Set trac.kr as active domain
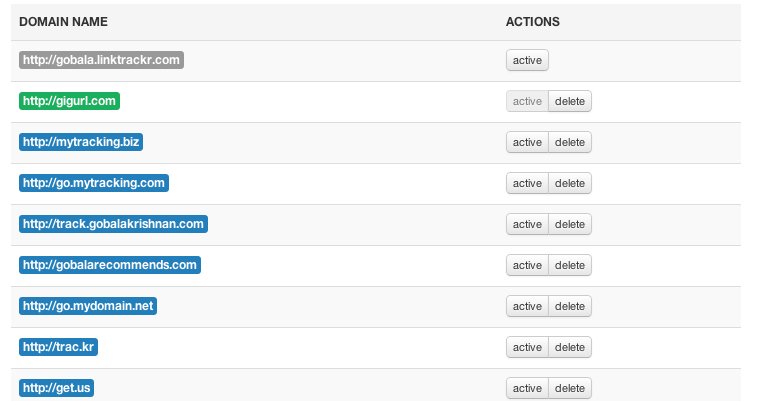 (x=527, y=347)
